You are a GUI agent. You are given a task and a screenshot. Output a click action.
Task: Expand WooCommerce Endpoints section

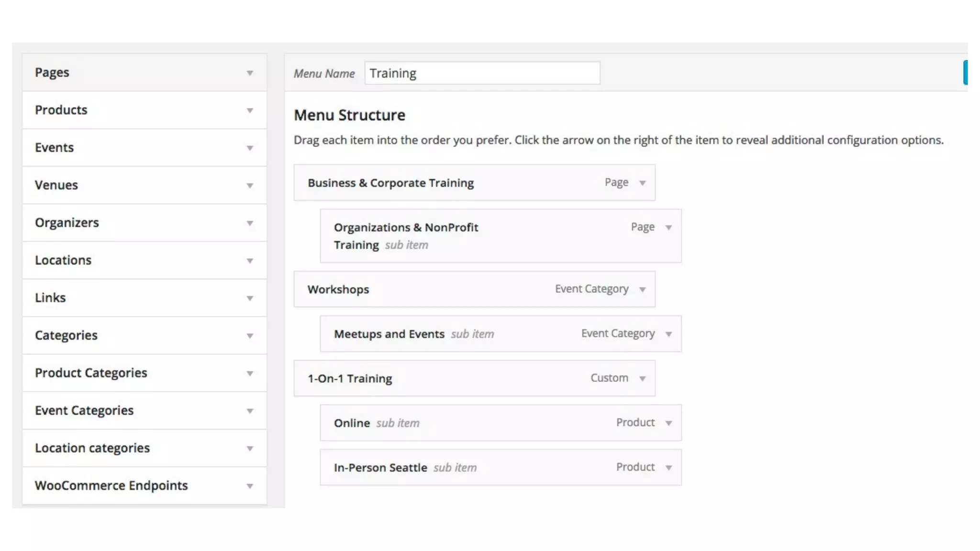click(x=249, y=486)
